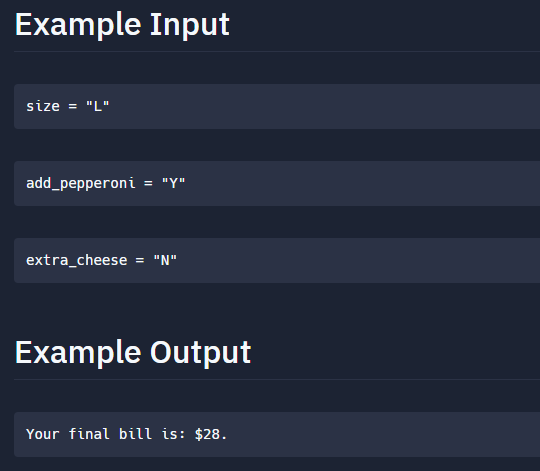Click empty area of size code block
Screen dimensions: 540x471
324,106
